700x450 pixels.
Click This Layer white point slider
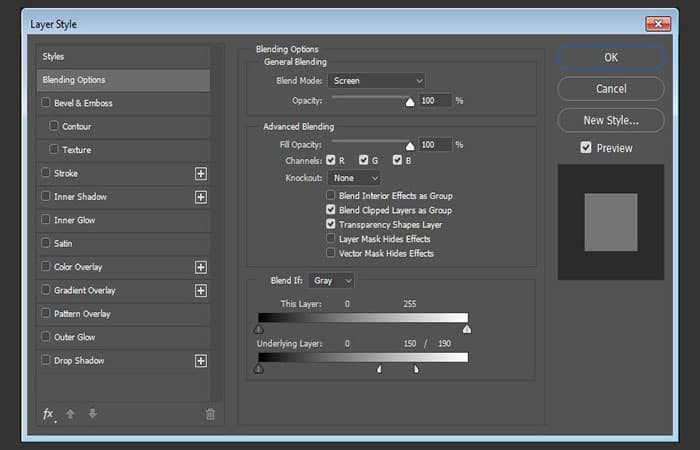pos(467,329)
